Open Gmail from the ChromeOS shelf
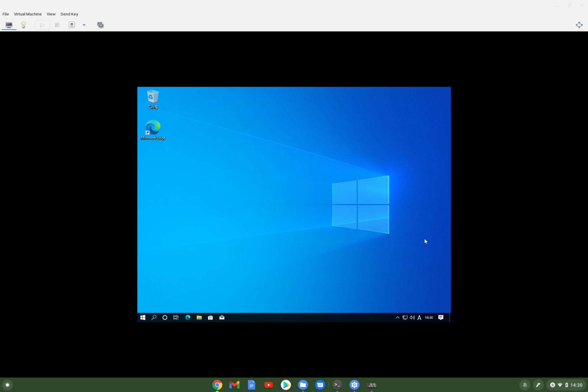 234,385
